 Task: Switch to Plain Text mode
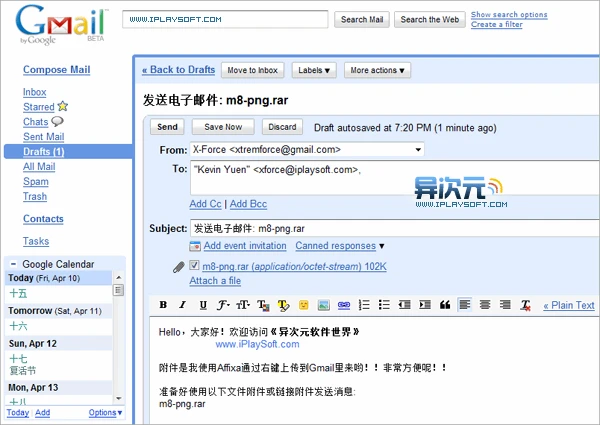tap(569, 305)
